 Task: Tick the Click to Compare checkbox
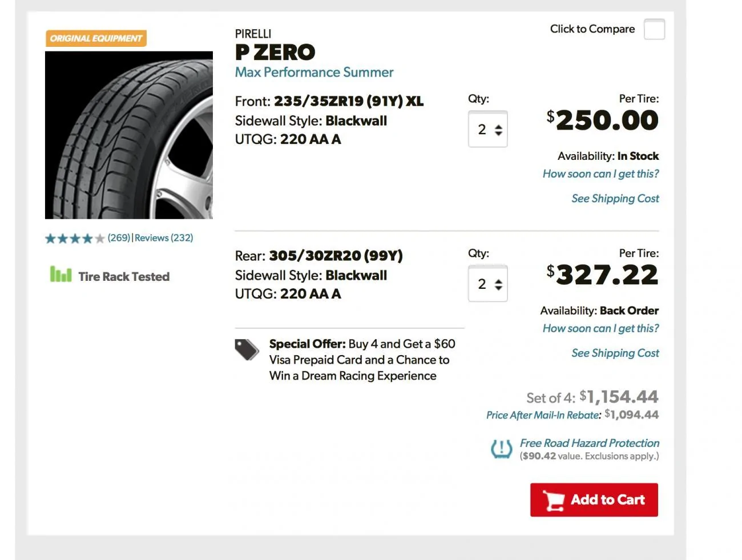[x=654, y=29]
